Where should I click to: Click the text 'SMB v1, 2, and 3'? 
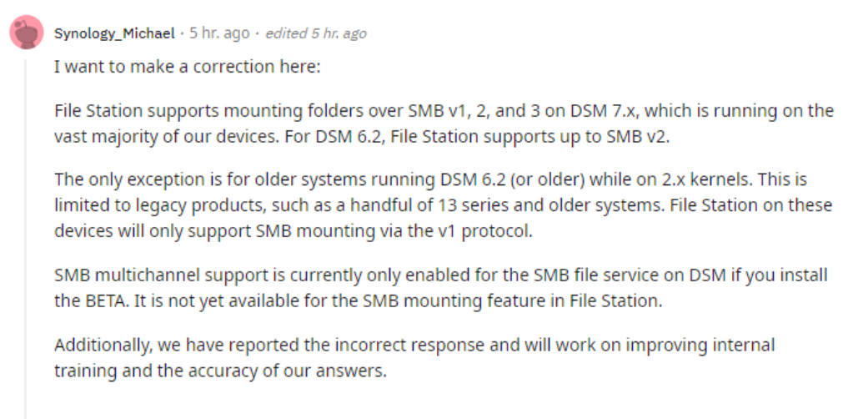469,110
